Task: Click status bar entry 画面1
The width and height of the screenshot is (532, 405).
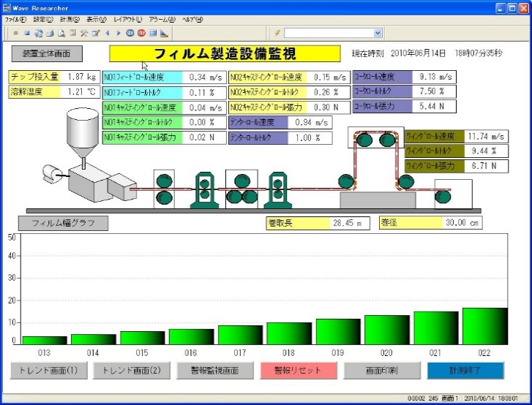Action: (x=449, y=398)
